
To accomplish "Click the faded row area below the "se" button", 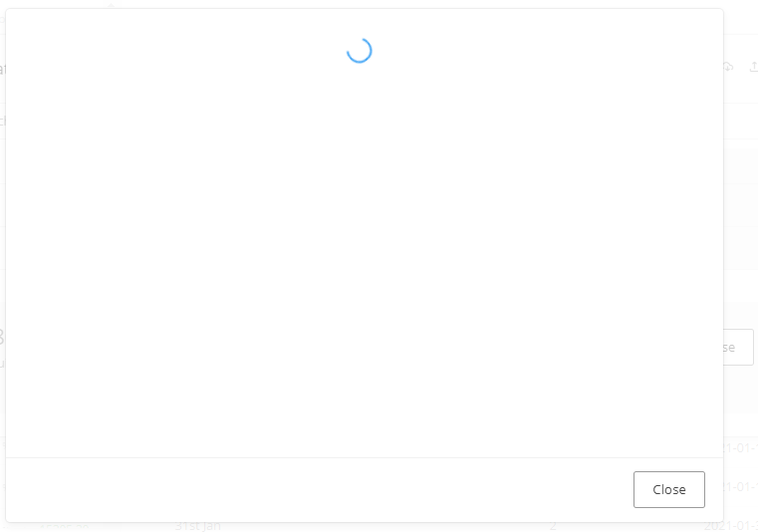I will (x=741, y=390).
